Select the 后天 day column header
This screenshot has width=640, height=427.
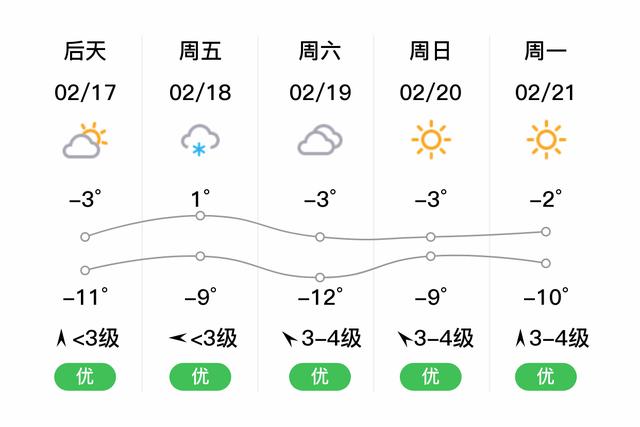coord(85,51)
